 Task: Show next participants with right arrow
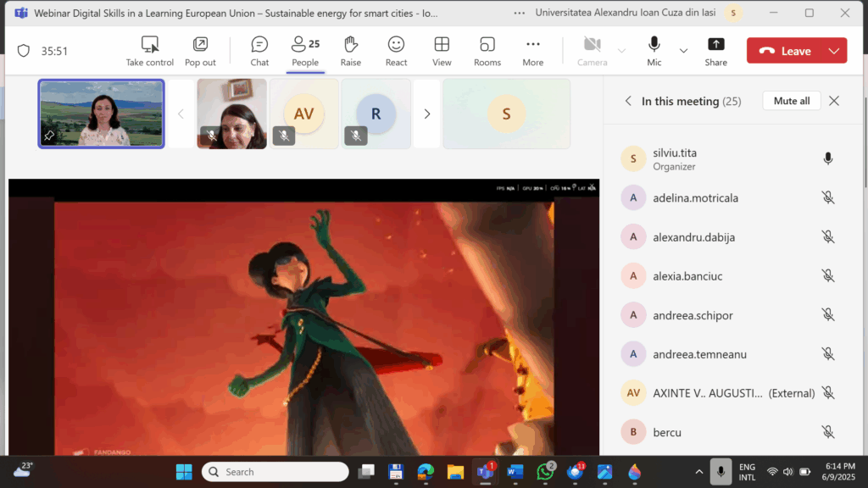point(427,114)
